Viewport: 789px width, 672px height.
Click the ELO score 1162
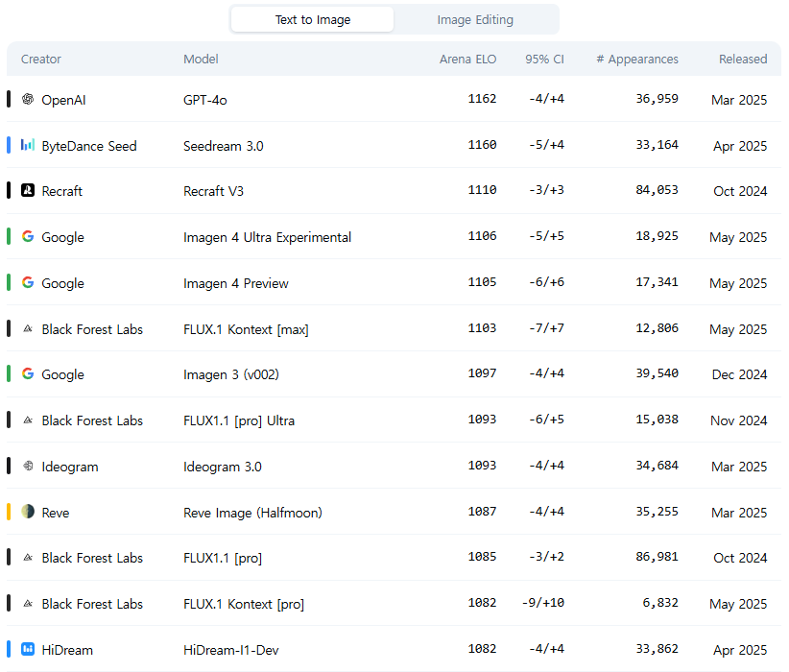(x=482, y=99)
